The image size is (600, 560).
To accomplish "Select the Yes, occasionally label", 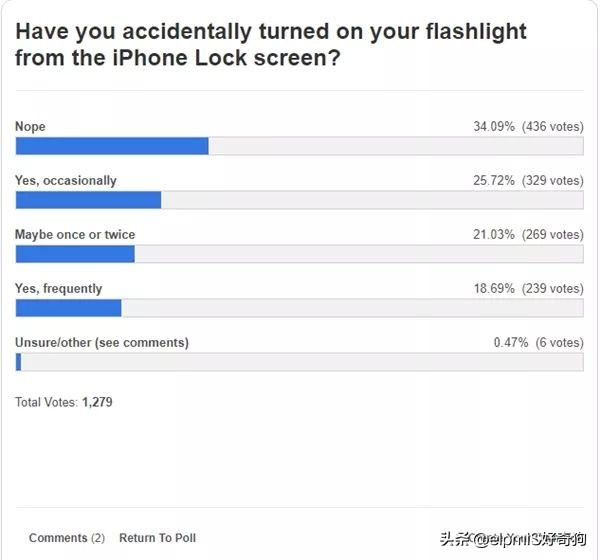I will (x=65, y=181).
